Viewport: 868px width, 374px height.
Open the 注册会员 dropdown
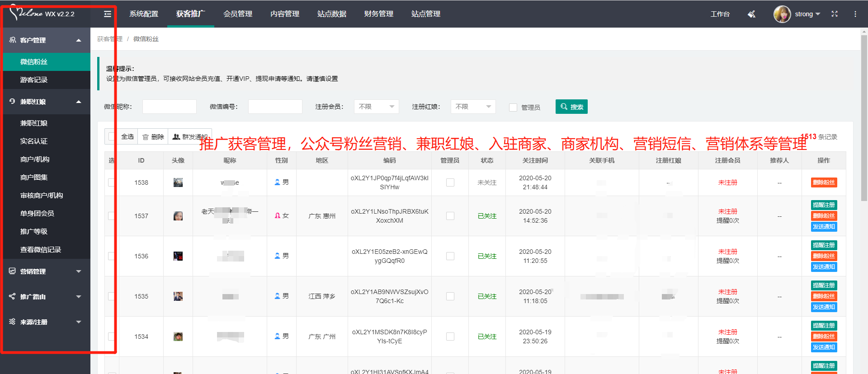click(377, 107)
